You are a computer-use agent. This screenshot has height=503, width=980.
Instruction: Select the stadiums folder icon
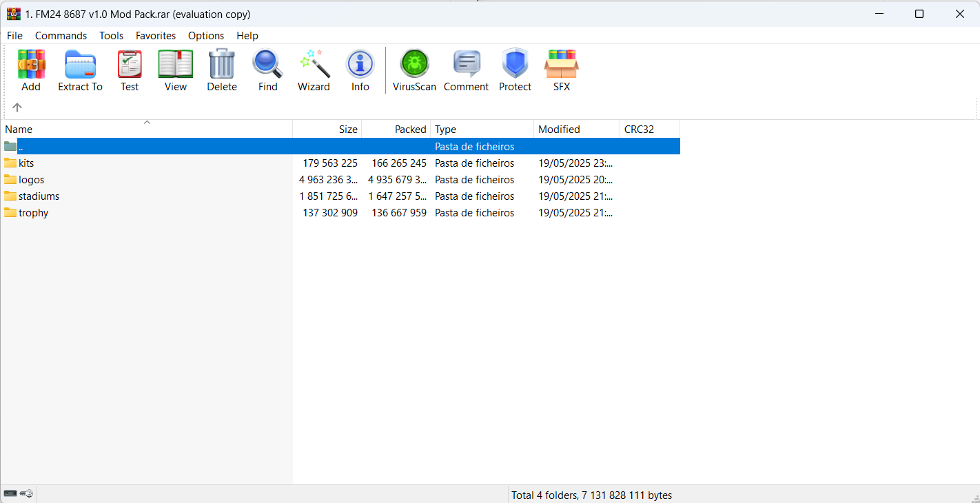pyautogui.click(x=10, y=196)
